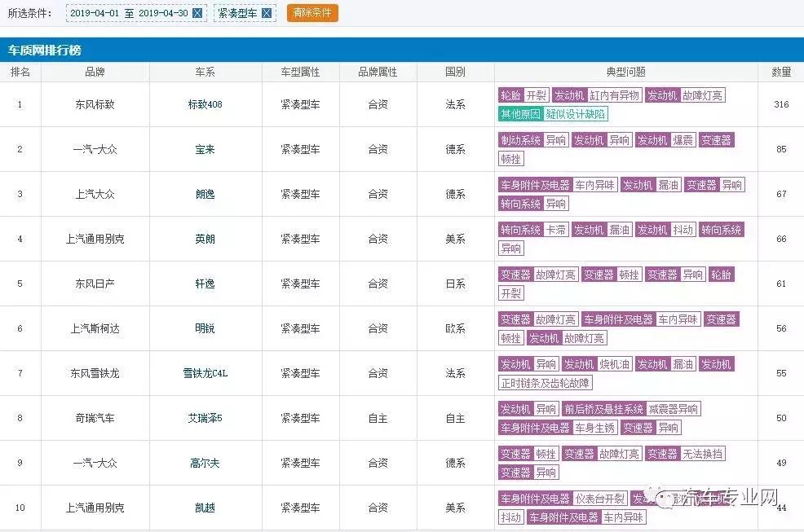Open the 高尔夫 car series link
This screenshot has width=804, height=532.
[x=205, y=463]
